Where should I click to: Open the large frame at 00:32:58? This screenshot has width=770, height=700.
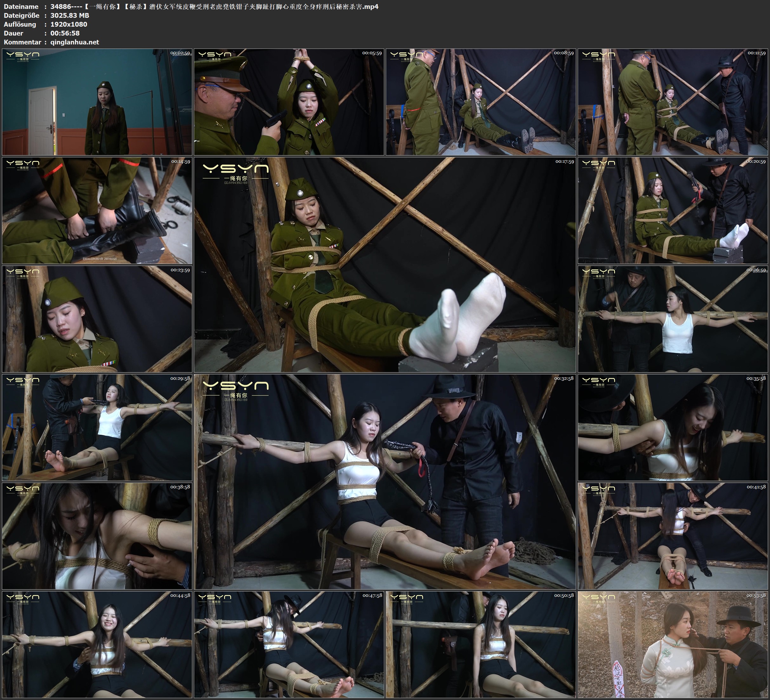(x=385, y=482)
